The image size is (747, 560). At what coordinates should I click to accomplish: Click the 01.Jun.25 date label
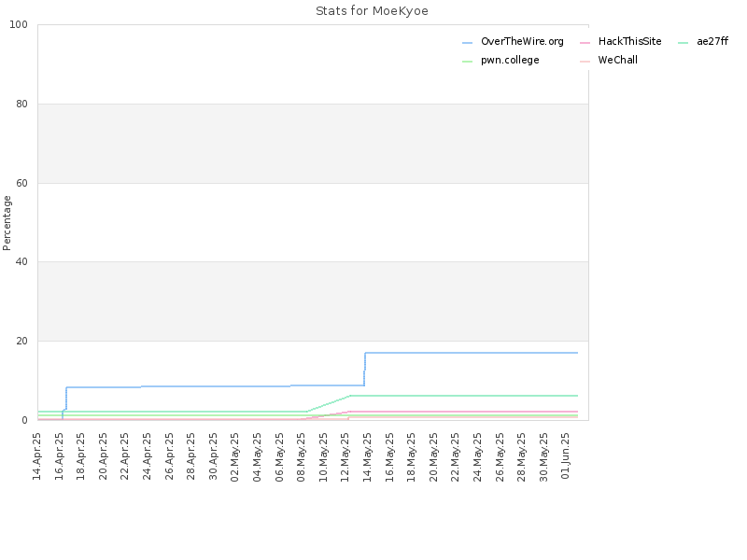pyautogui.click(x=566, y=455)
